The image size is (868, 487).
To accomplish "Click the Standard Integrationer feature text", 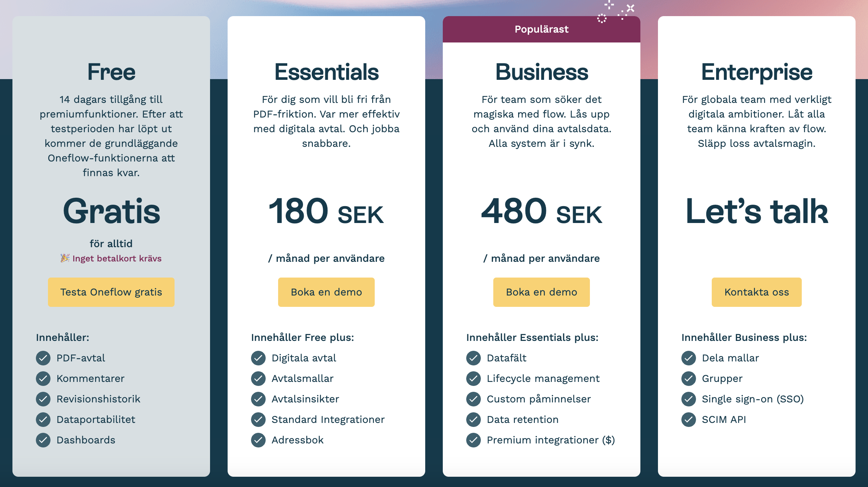I will coord(328,420).
